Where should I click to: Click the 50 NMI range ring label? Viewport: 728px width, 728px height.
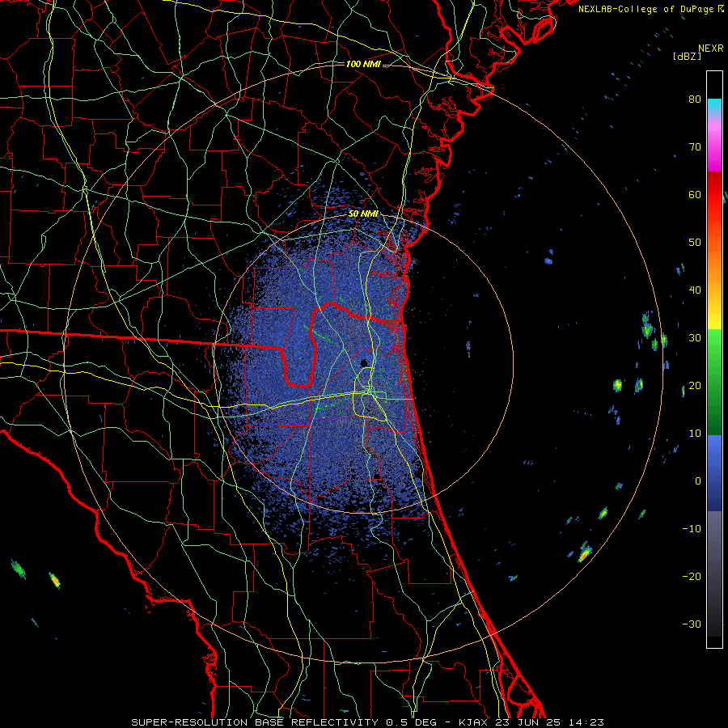(x=363, y=214)
